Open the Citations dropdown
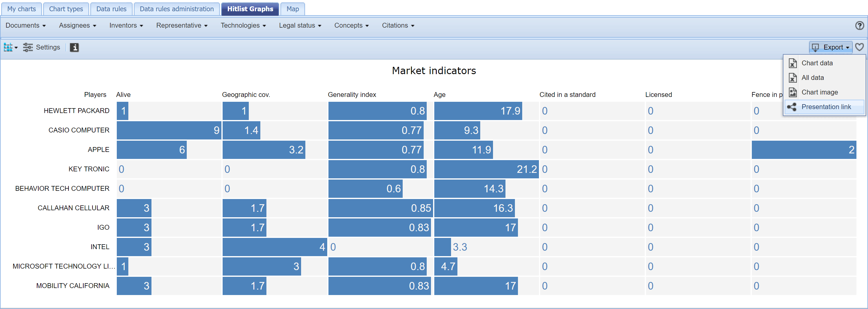Image resolution: width=868 pixels, height=309 pixels. point(398,26)
